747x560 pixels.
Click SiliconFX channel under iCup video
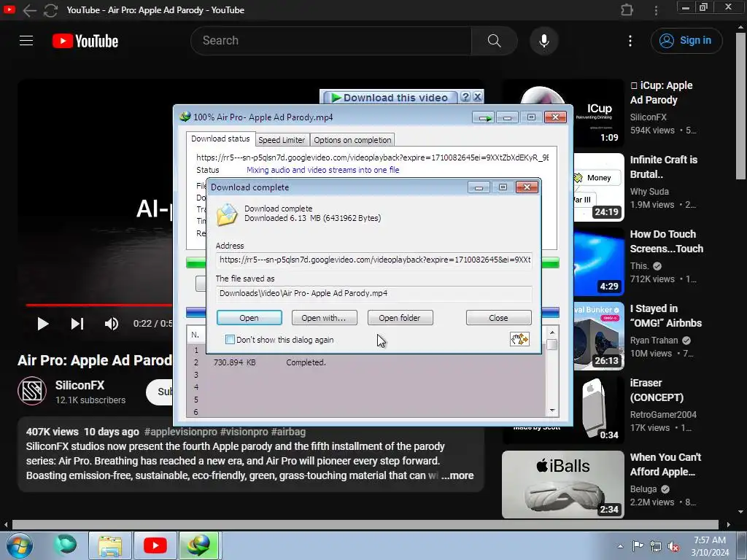click(648, 117)
